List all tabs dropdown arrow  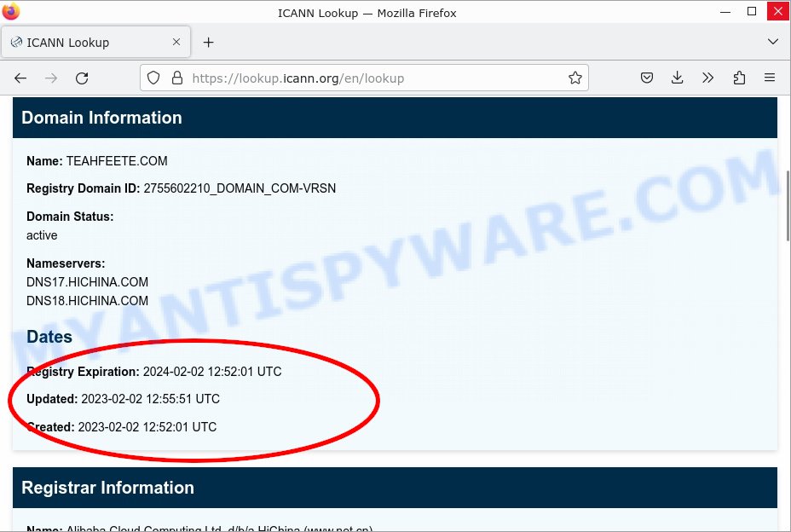[x=773, y=42]
